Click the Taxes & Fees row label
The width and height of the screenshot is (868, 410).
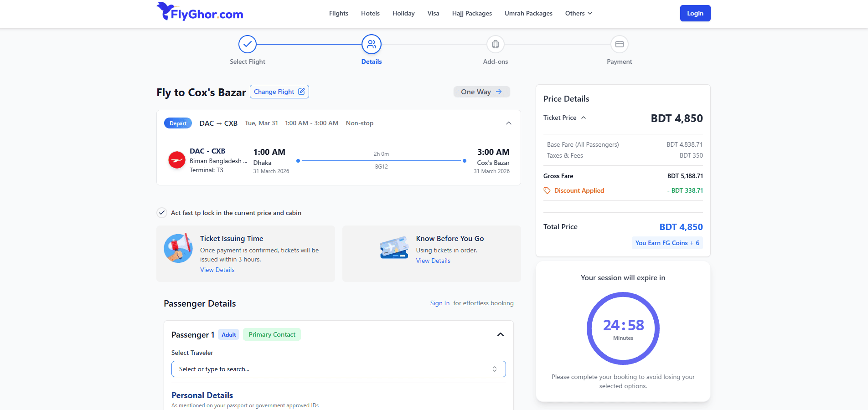565,155
